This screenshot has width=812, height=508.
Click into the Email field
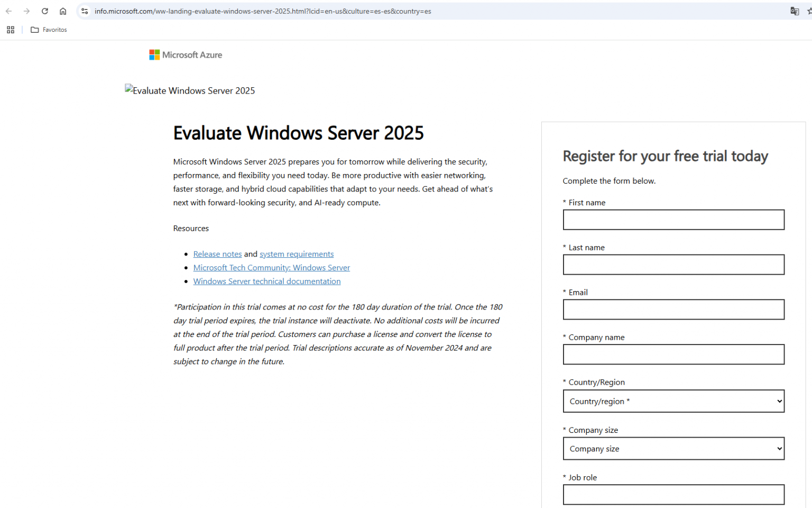[673, 310]
